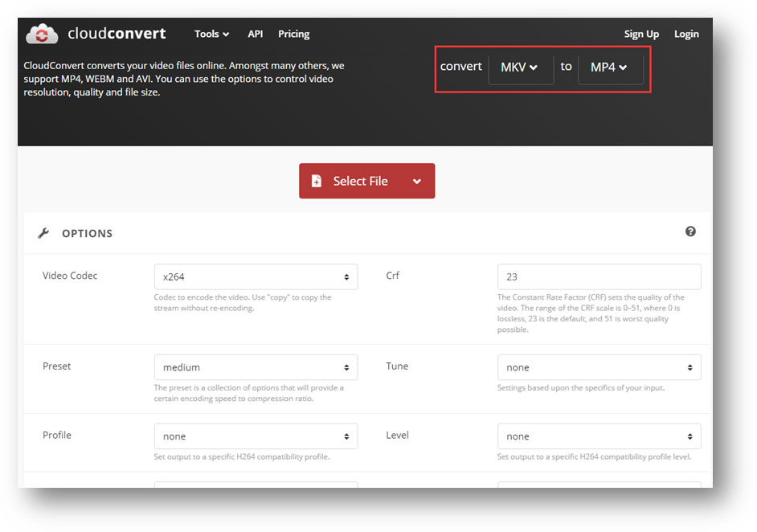757x532 pixels.
Task: Open the Preset medium dropdown
Action: [256, 367]
